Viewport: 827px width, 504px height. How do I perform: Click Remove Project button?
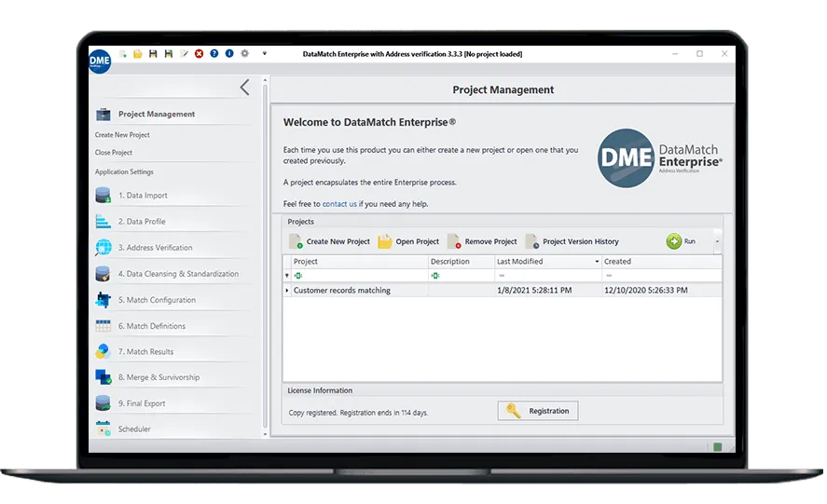[x=482, y=241]
